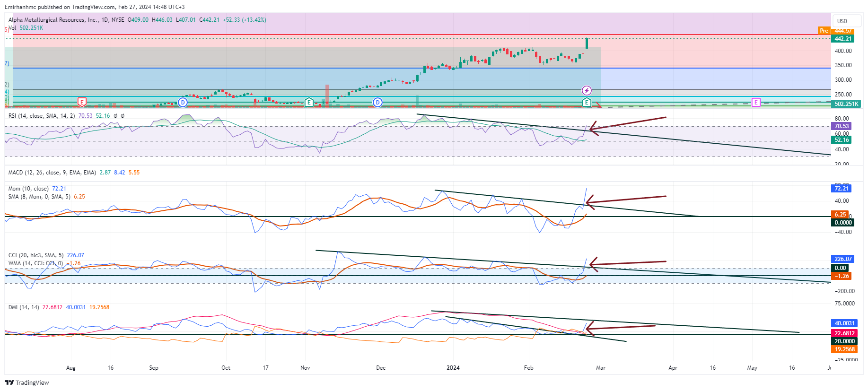868x391 pixels.
Task: Click the May label on time axis
Action: 752,368
